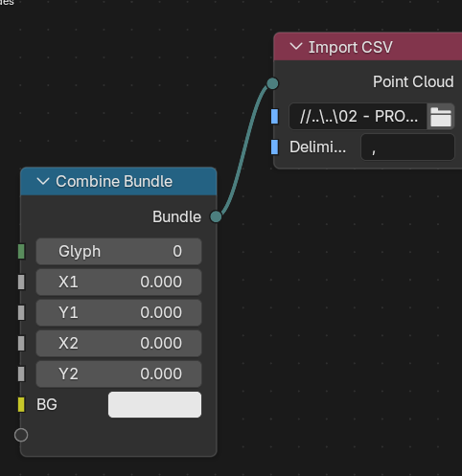Click the Y2 value field
Viewport: 462px width, 476px height.
(119, 374)
